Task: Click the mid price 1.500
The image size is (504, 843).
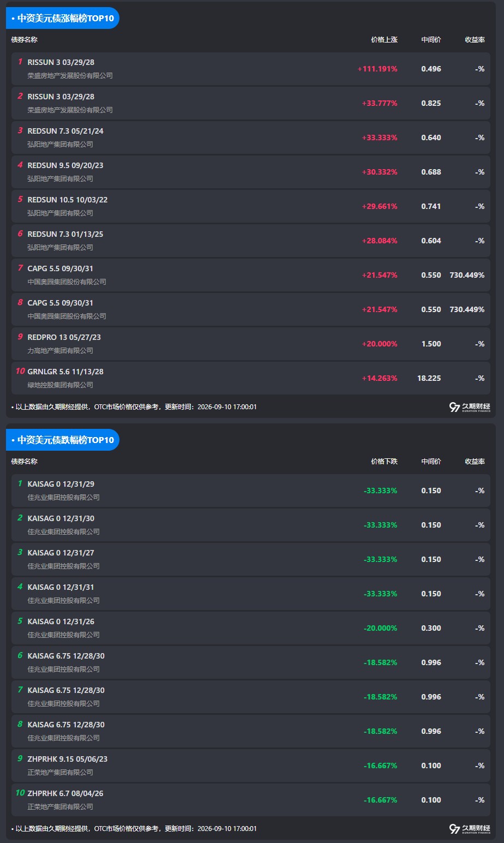Action: (x=431, y=344)
